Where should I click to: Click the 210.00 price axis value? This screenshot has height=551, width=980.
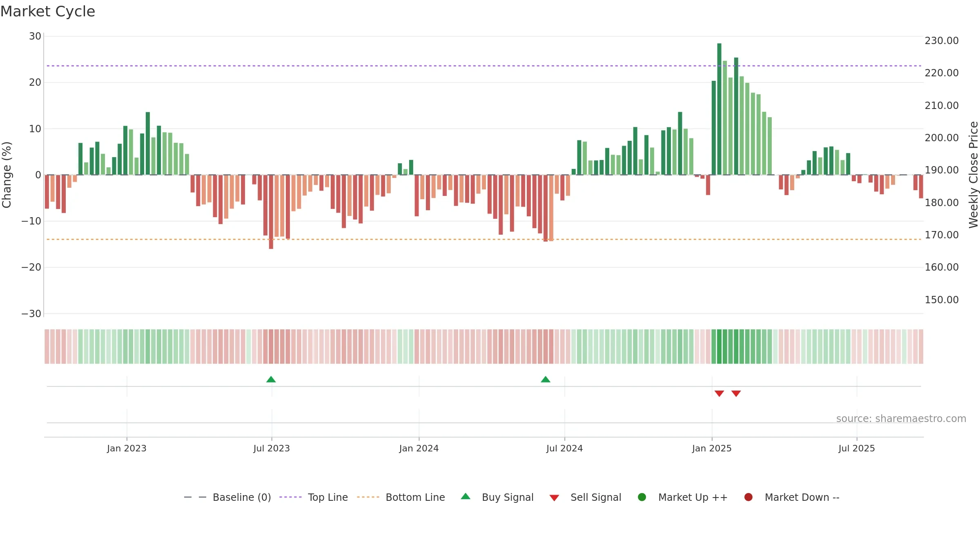pos(942,106)
